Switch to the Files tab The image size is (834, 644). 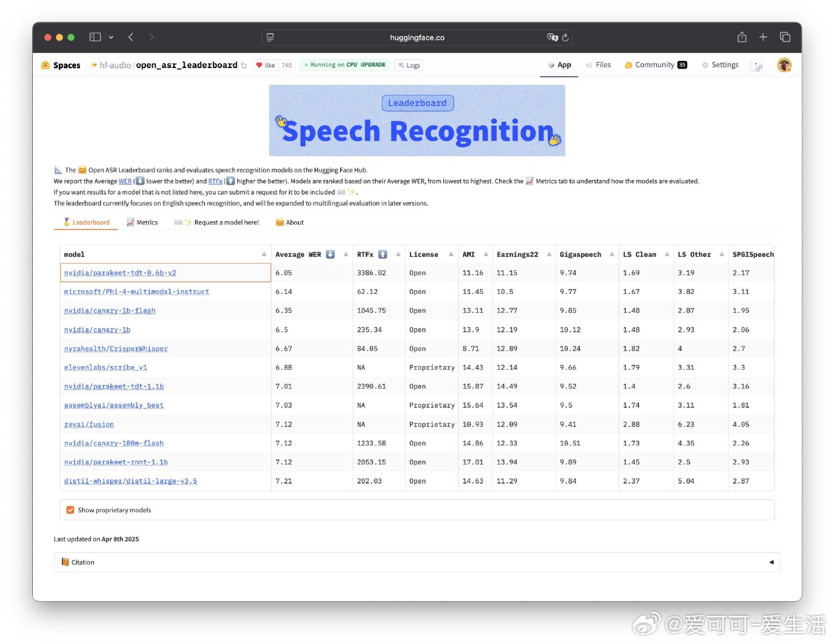[x=598, y=65]
